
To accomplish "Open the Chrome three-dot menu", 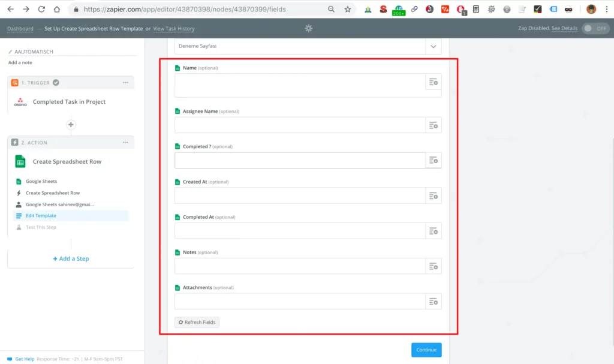I will [607, 9].
